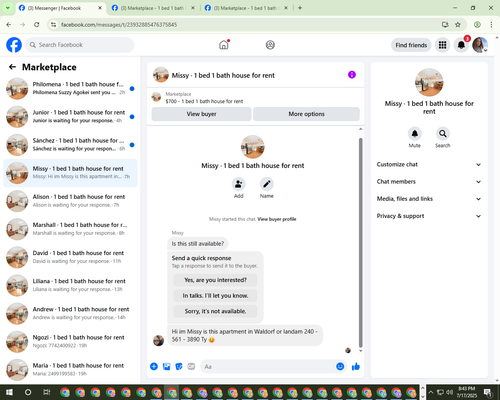Switch to the third Marketplace browser tab
The image size is (500, 400).
point(246,8)
